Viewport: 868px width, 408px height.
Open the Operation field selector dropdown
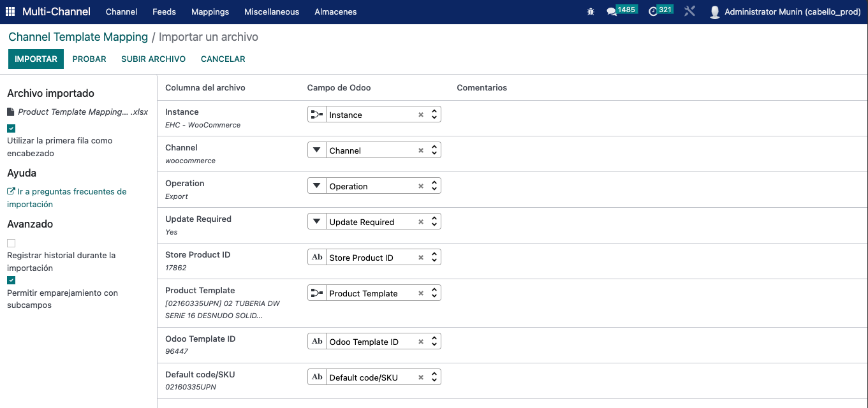[x=434, y=186]
